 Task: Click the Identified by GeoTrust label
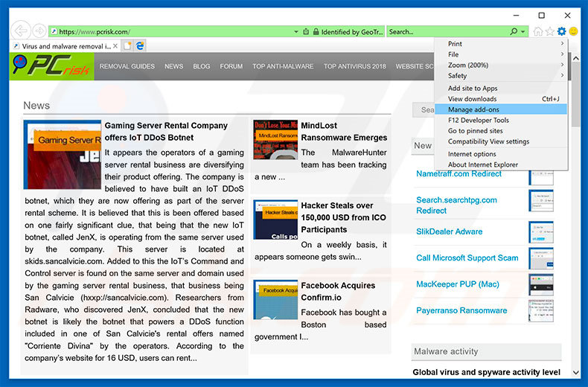pyautogui.click(x=352, y=32)
